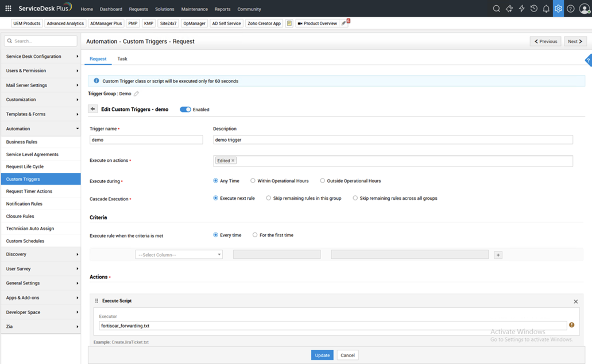Click pencil icon to edit Trigger Group

coord(136,94)
